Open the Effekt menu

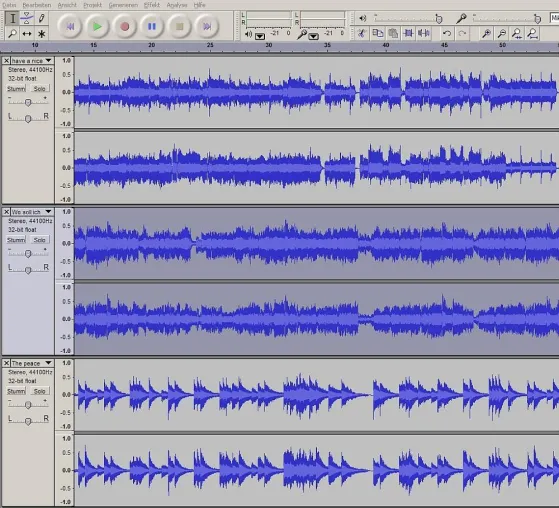pos(152,5)
